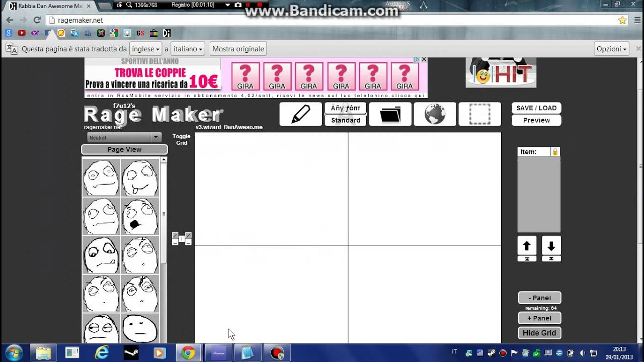Toggle the item lock icon
The width and height of the screenshot is (644, 362).
[x=555, y=152]
